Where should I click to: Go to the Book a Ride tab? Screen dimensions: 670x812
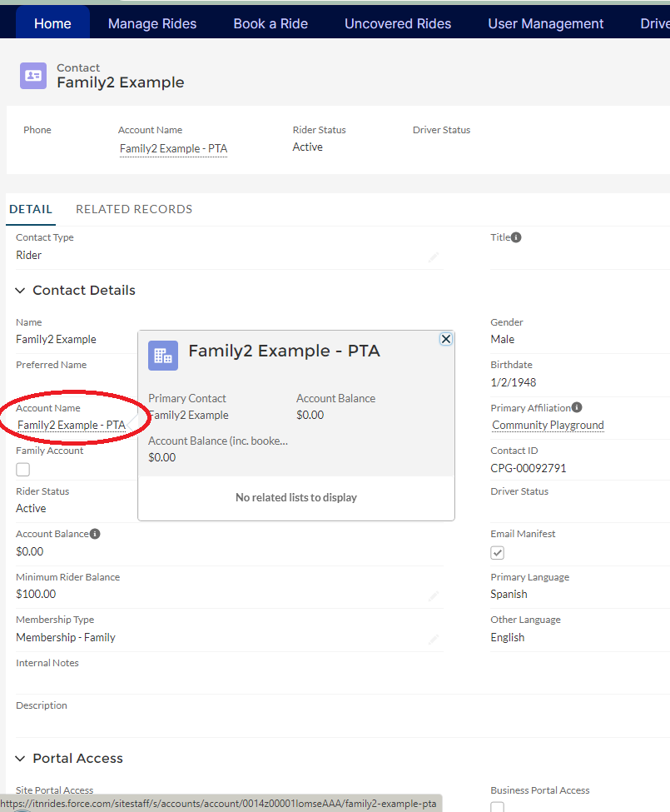pos(270,23)
